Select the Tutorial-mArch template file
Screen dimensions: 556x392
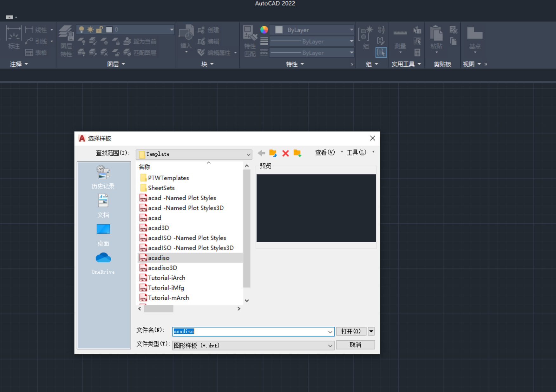164,298
